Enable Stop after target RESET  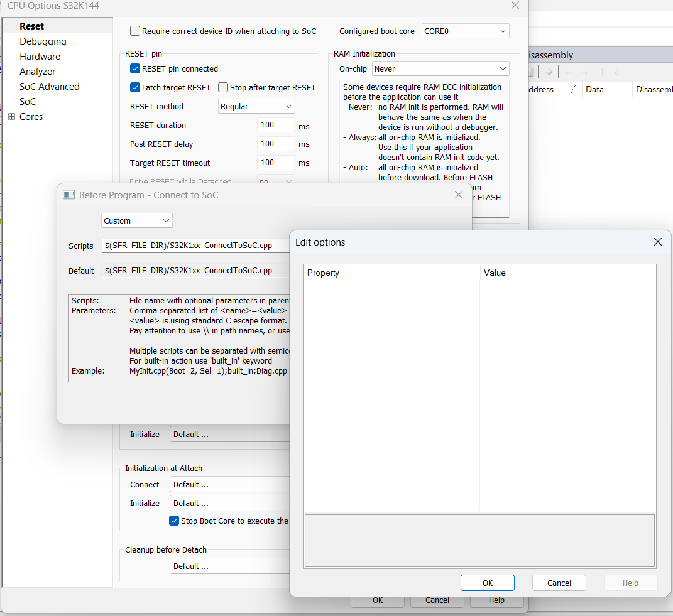(222, 87)
